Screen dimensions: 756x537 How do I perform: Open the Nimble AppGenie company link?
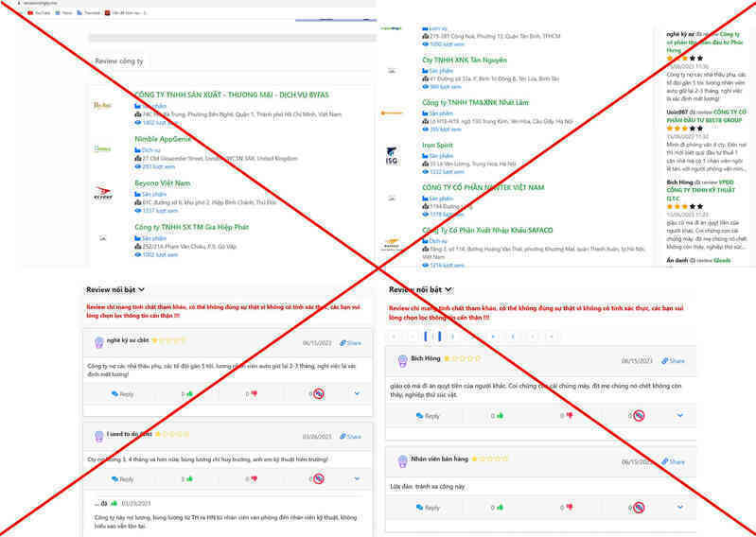[x=163, y=139]
